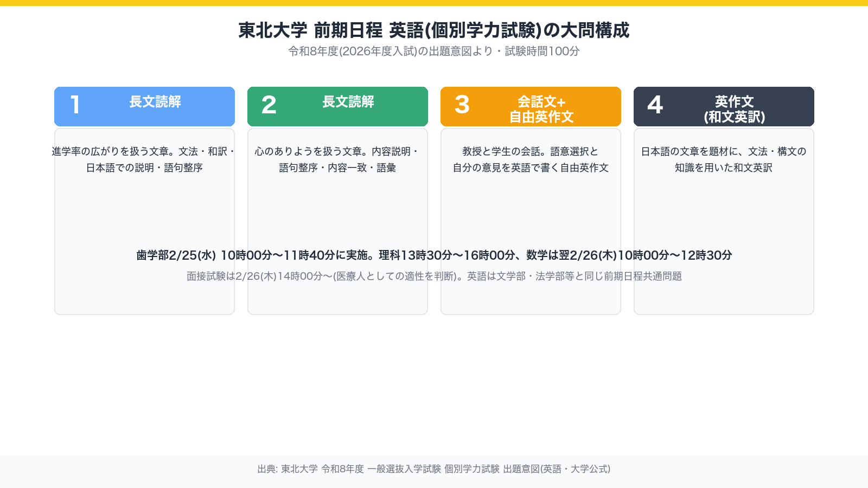
Task: Click text 知識を用いた和文英訳
Action: coord(724,168)
